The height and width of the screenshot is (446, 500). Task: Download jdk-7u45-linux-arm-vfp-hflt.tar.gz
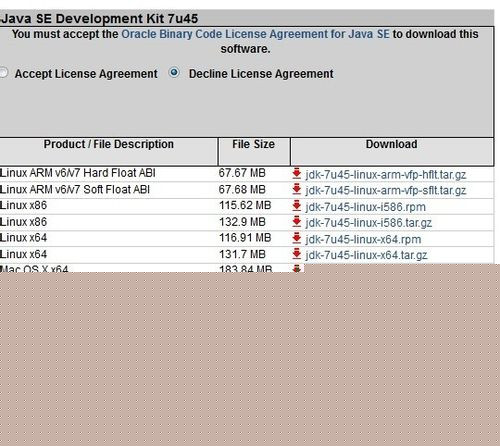(x=386, y=175)
